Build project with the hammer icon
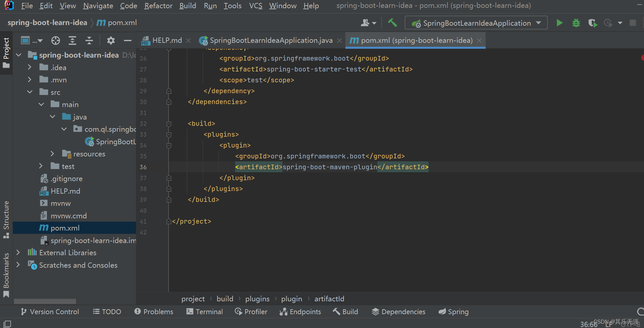This screenshot has width=644, height=328. [x=392, y=23]
